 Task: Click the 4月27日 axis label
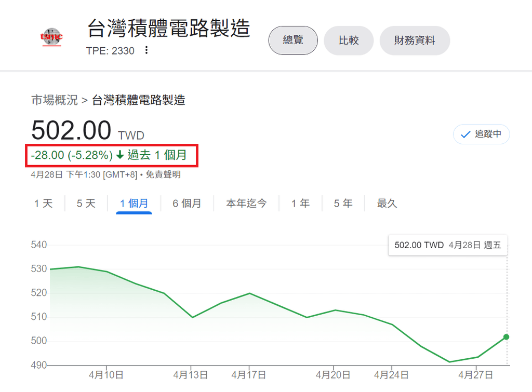[x=475, y=375]
